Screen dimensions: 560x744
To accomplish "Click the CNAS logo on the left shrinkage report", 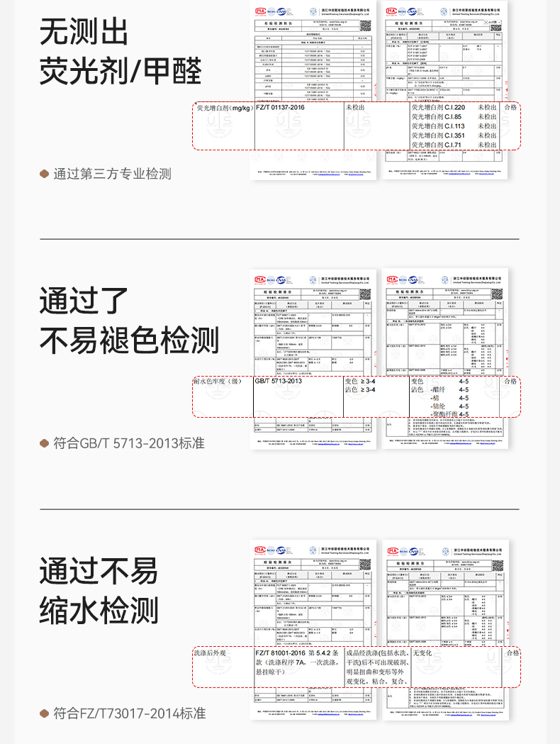I will click(281, 550).
